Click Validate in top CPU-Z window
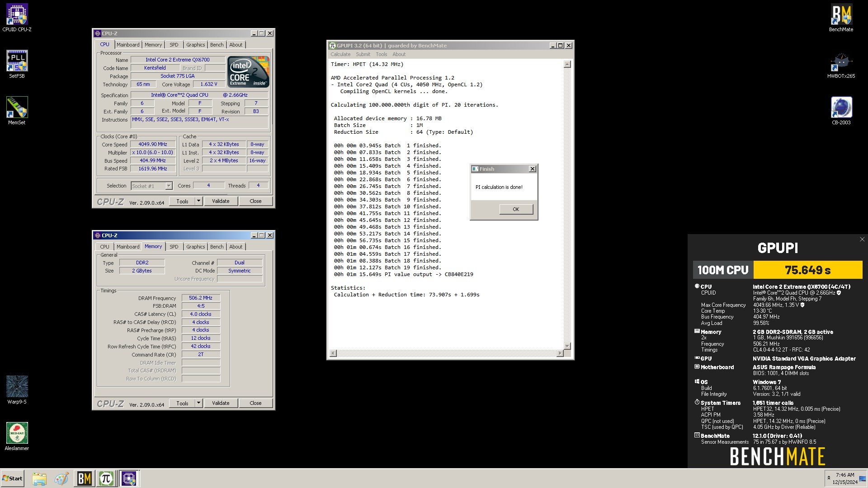The height and width of the screenshot is (488, 868). [x=221, y=201]
